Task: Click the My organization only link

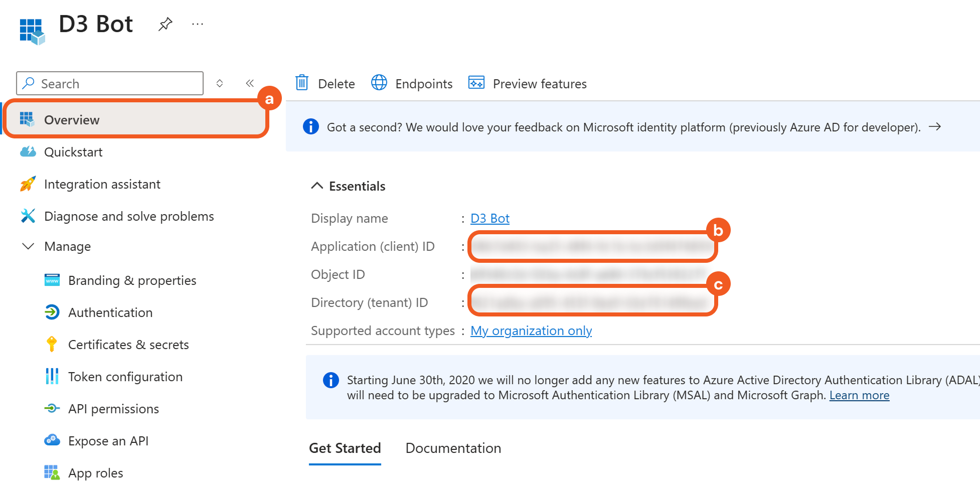Action: (x=531, y=331)
